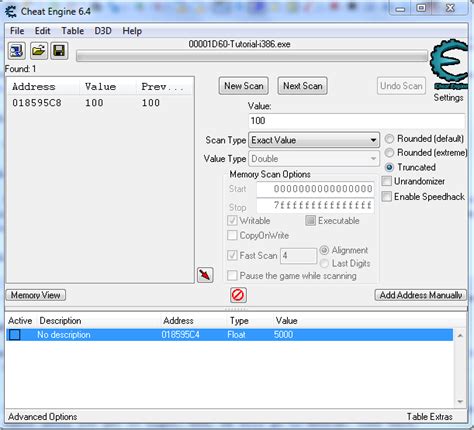Click the previous value 100 cell
Screen dimensions: 474x430
tap(151, 103)
